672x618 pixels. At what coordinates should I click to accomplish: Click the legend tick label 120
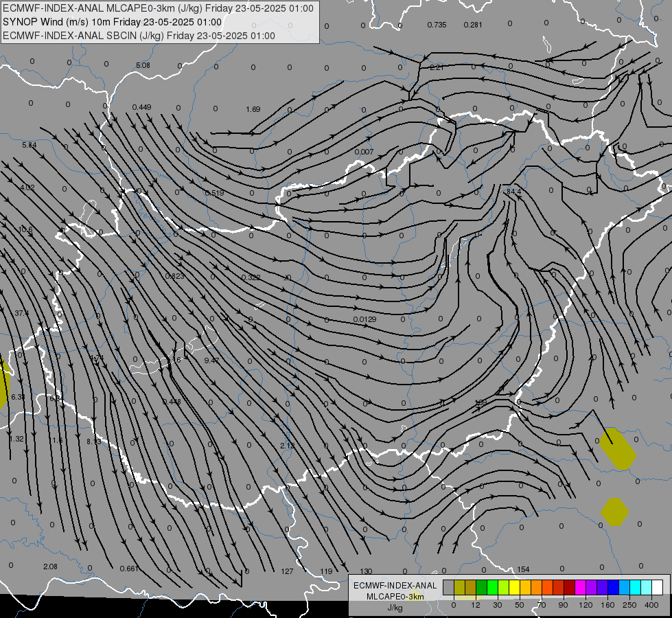tap(585, 605)
